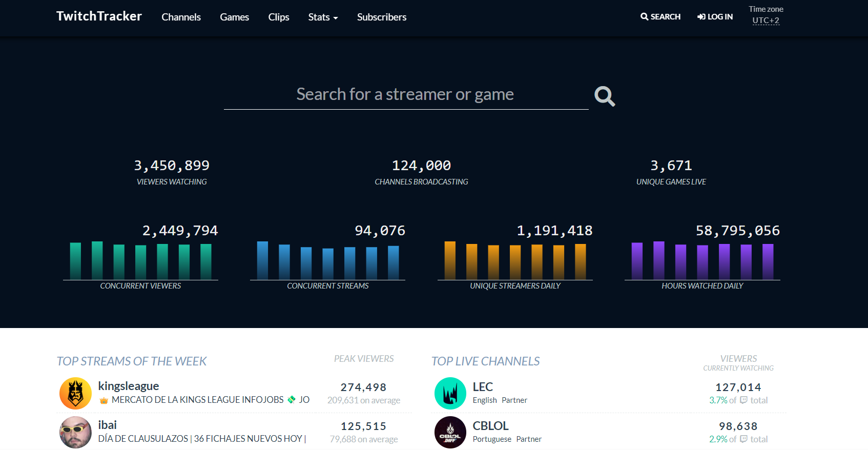Click the 79,688 on average text
868x450 pixels.
point(364,439)
